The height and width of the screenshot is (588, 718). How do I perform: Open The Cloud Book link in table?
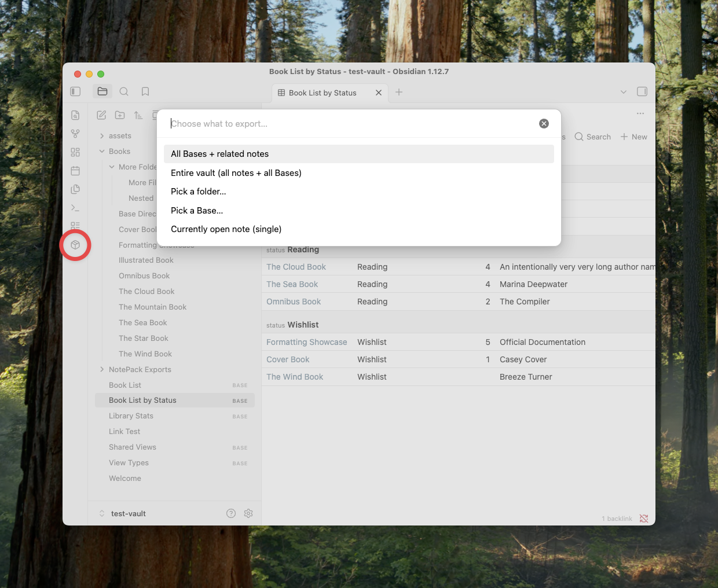coord(296,267)
